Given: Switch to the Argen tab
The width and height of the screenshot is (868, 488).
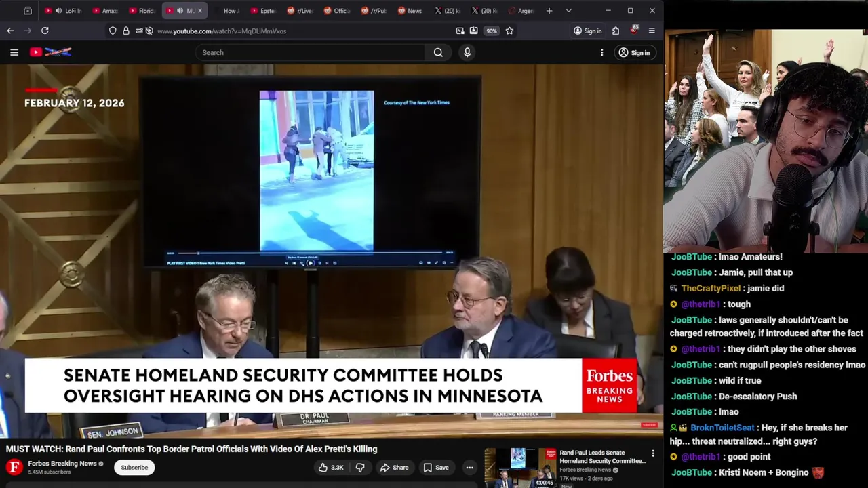Looking at the screenshot, I should [519, 11].
